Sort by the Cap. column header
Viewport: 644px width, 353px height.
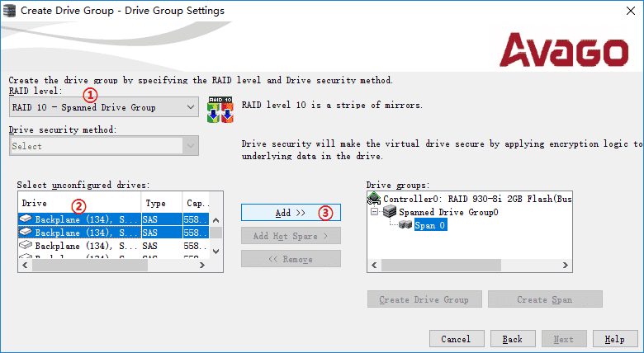197,203
